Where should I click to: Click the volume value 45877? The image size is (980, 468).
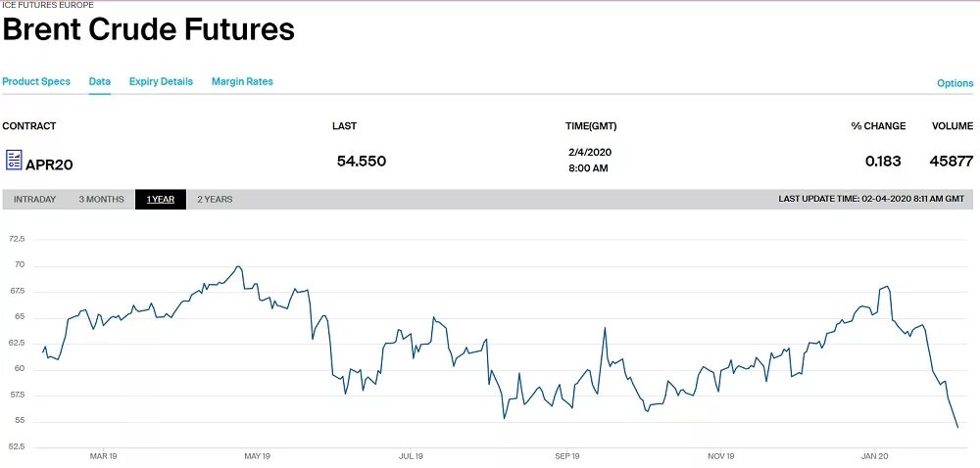(x=951, y=161)
